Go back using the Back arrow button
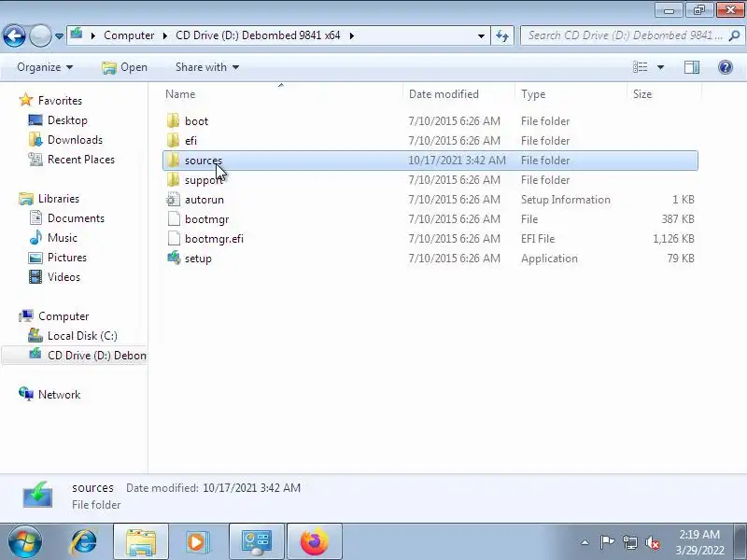747x560 pixels. click(14, 35)
